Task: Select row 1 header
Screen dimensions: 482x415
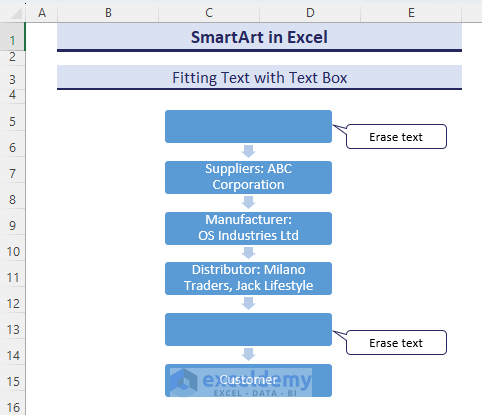Action: click(12, 37)
